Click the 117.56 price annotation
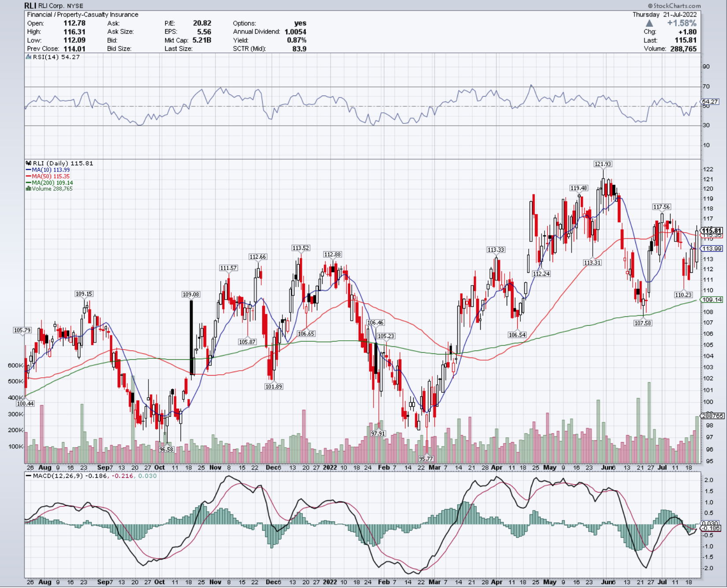 (661, 207)
